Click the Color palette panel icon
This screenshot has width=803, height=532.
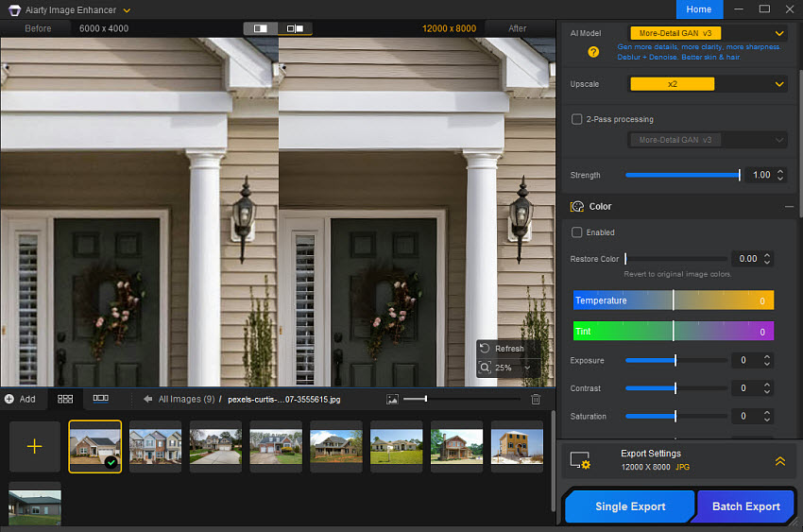577,206
